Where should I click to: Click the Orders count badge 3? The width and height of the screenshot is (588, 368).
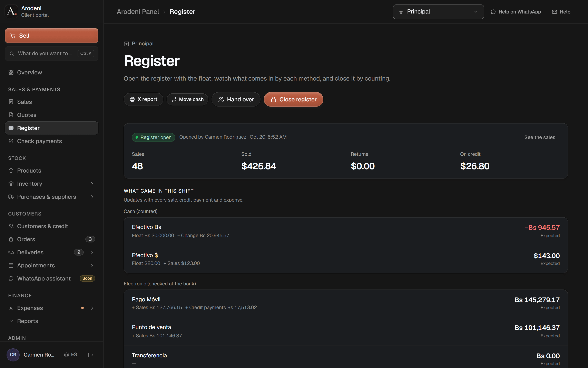[90, 239]
